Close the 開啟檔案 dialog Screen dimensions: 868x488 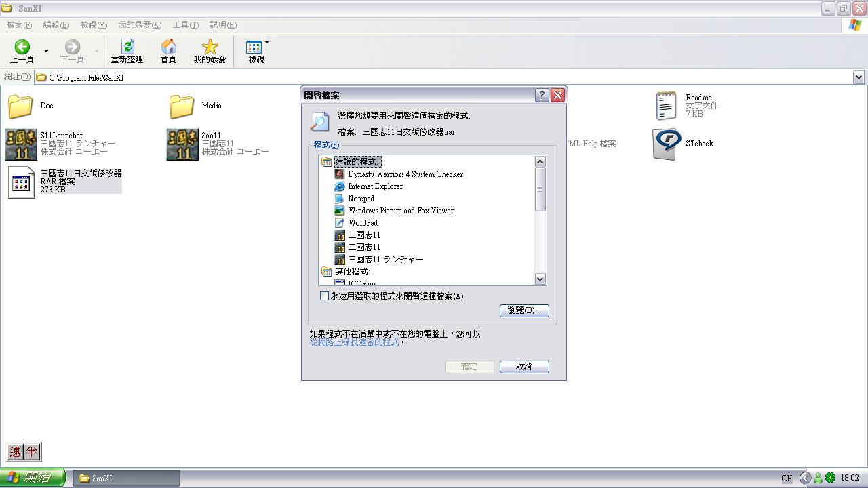558,96
